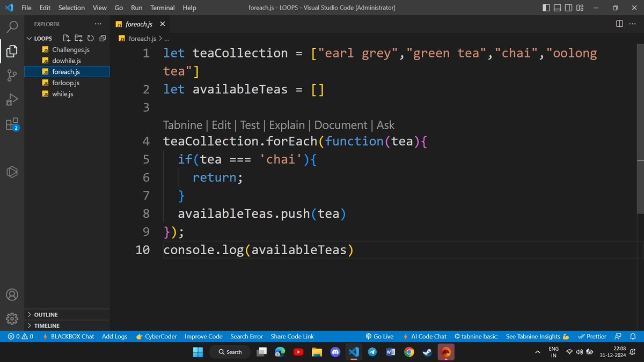This screenshot has width=644, height=362.
Task: Select the Explorer icon in activity bar
Action: click(12, 51)
